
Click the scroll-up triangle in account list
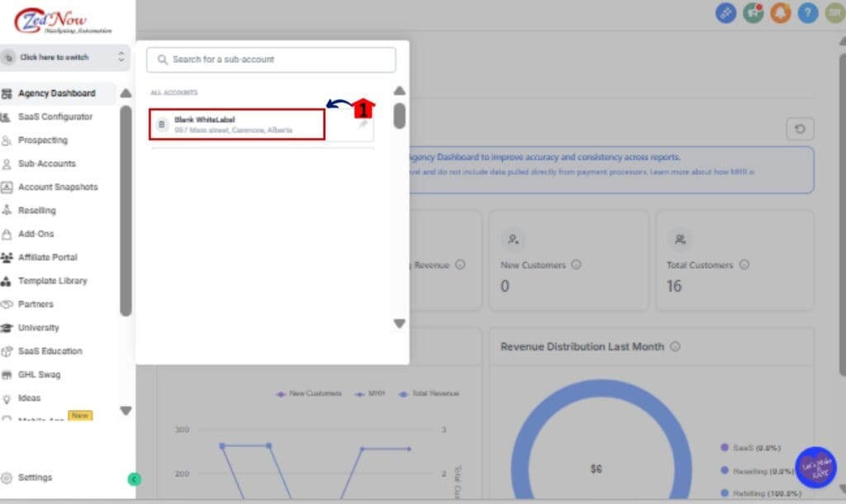point(399,91)
